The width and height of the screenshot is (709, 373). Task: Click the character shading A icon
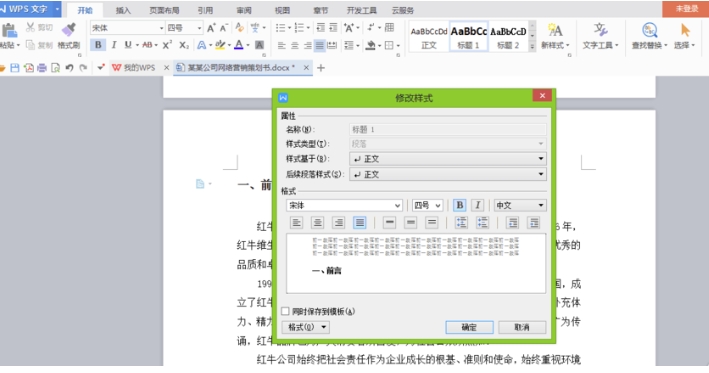tap(260, 45)
